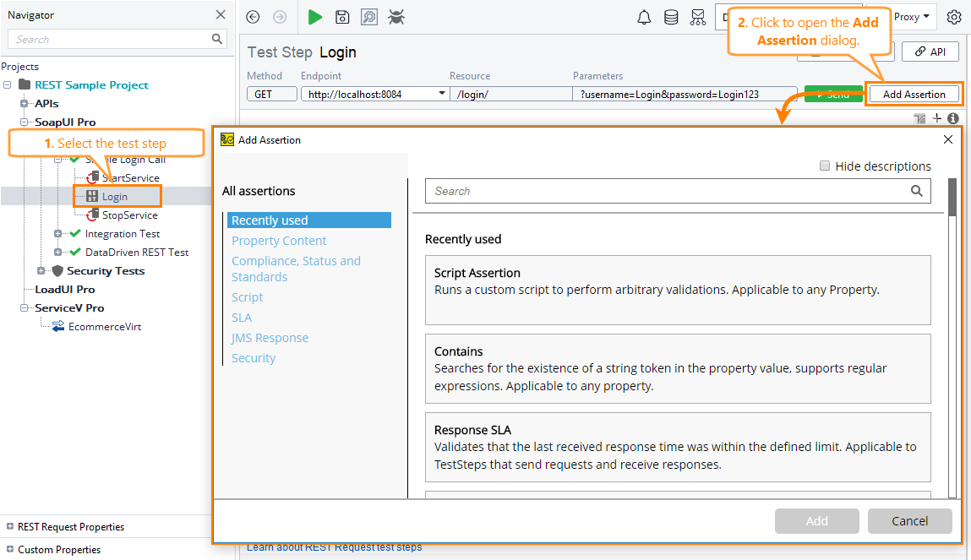Collapse the REST Sample Project node
Screen dimensions: 971x560
coord(8,84)
